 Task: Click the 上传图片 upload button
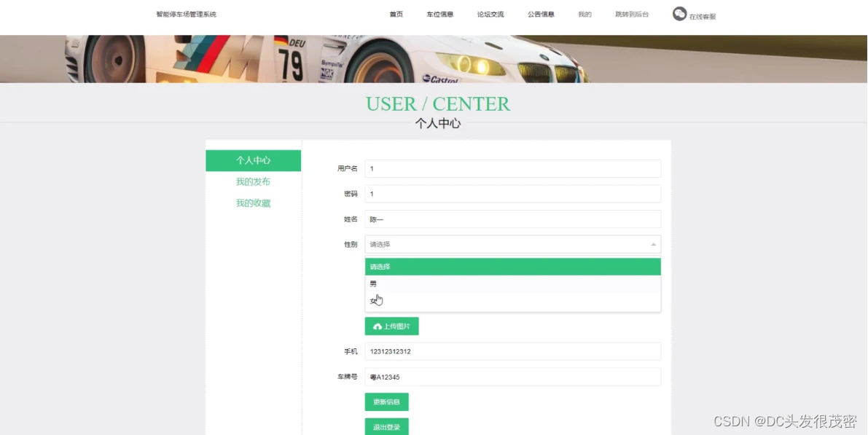(x=391, y=326)
